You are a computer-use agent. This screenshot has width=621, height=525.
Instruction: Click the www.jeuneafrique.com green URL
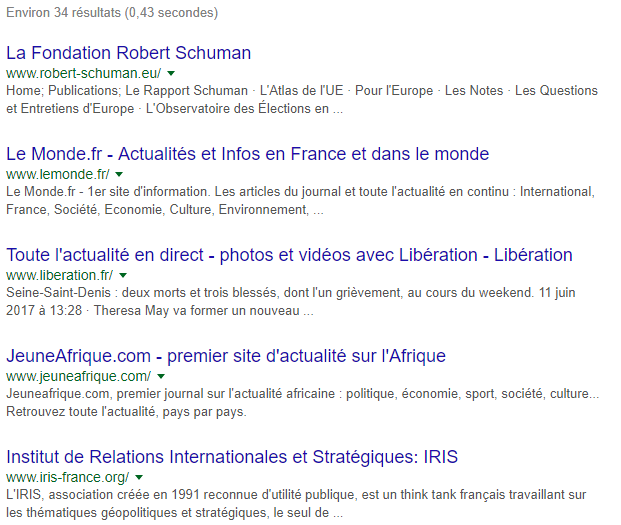pos(78,376)
